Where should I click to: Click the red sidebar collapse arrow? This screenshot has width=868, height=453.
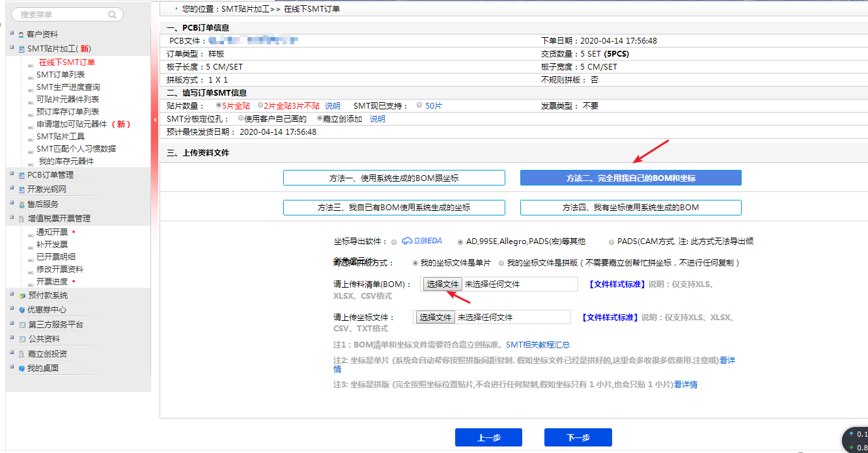pos(155,120)
